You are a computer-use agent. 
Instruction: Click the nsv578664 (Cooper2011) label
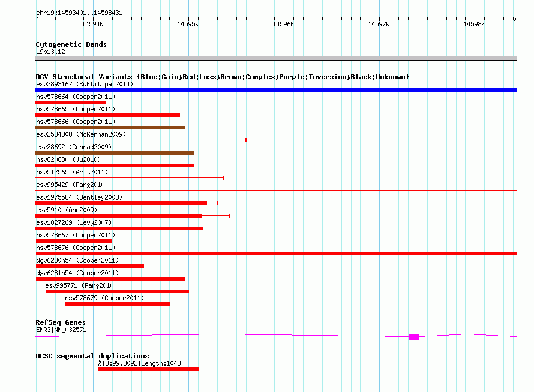pyautogui.click(x=76, y=97)
